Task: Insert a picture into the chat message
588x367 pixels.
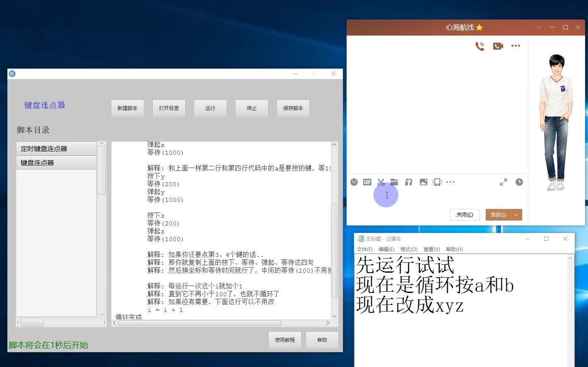Action: click(423, 182)
